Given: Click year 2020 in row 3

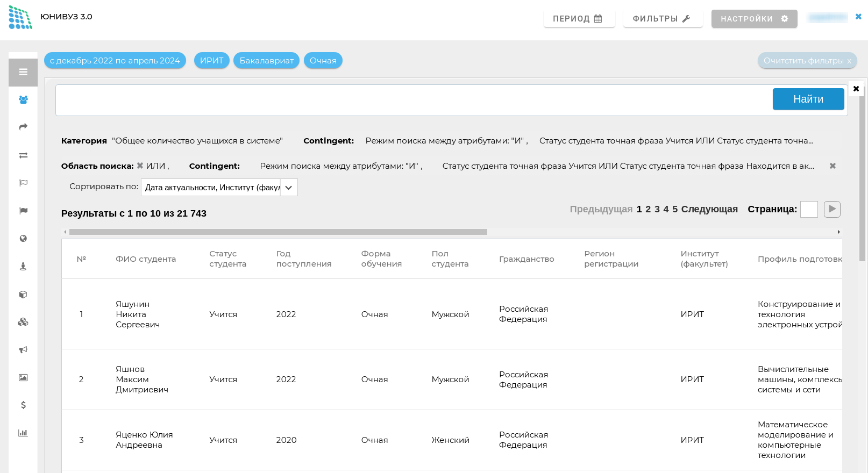Looking at the screenshot, I should coord(286,440).
